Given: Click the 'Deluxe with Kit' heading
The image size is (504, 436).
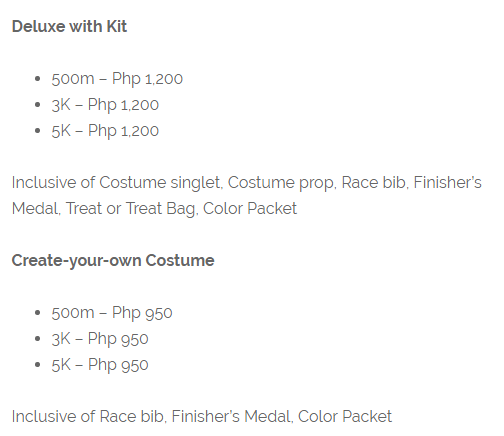Looking at the screenshot, I should (69, 26).
